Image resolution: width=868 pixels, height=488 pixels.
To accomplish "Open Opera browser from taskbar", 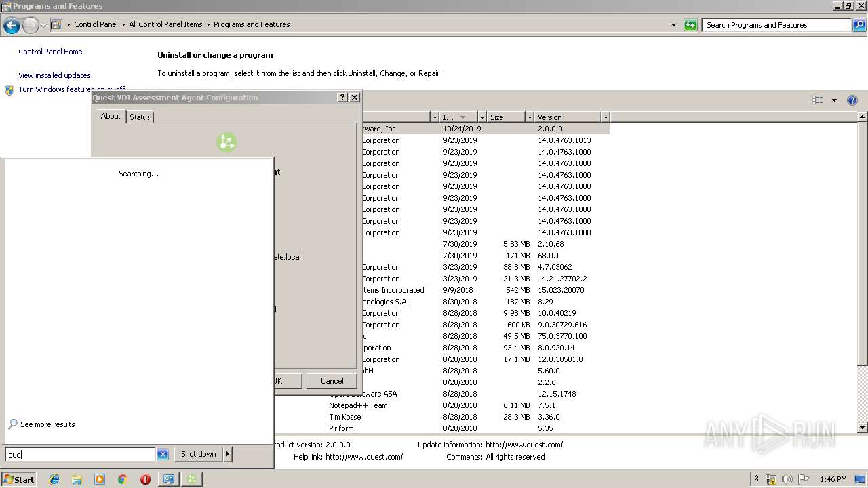I will (145, 479).
